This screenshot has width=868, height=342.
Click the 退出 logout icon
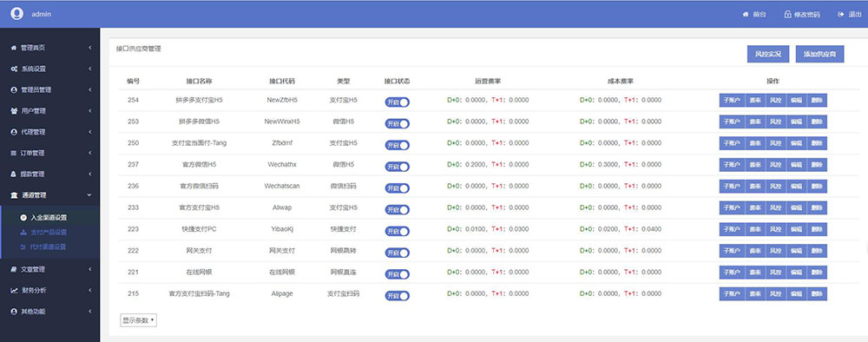pyautogui.click(x=841, y=15)
